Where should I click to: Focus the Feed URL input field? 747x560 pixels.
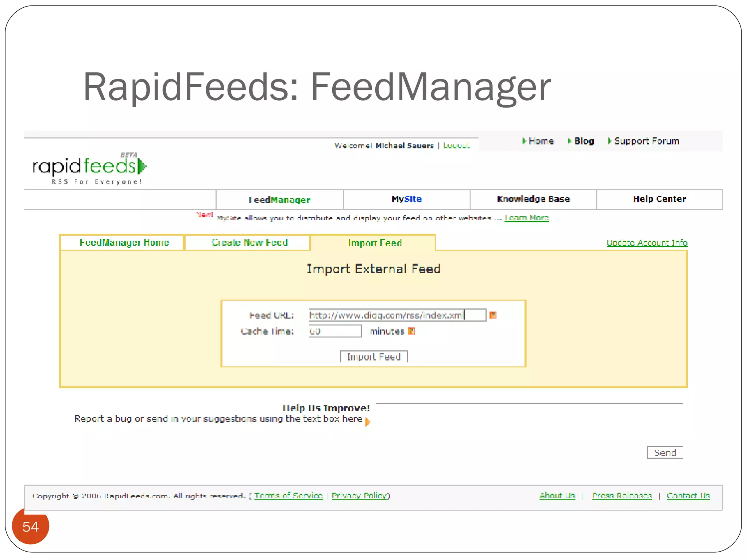[x=398, y=315]
